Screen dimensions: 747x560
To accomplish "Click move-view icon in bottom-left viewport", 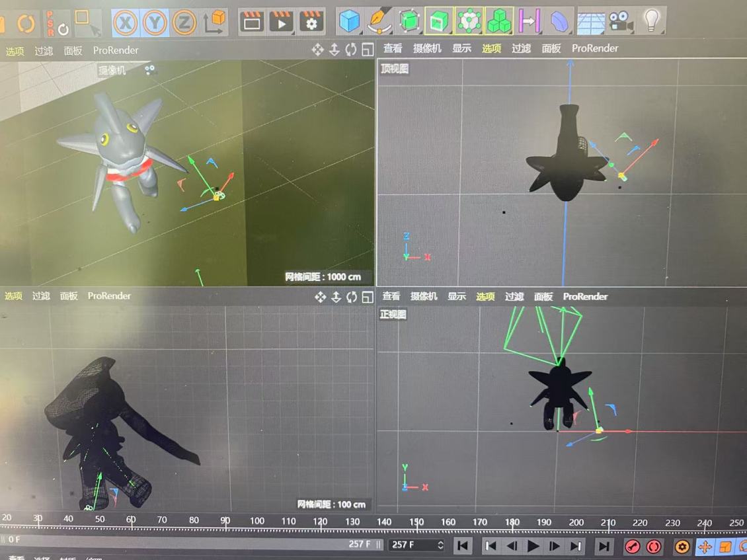I will click(320, 298).
